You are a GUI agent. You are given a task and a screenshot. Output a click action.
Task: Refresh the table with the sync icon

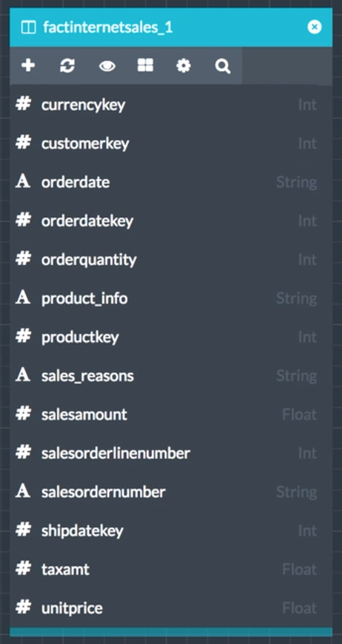pyautogui.click(x=67, y=66)
